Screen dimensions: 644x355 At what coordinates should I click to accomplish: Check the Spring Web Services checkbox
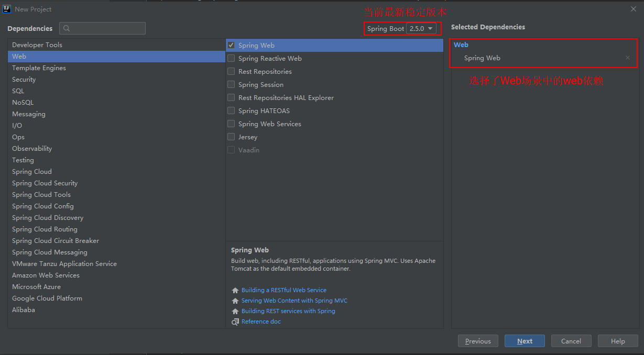231,124
